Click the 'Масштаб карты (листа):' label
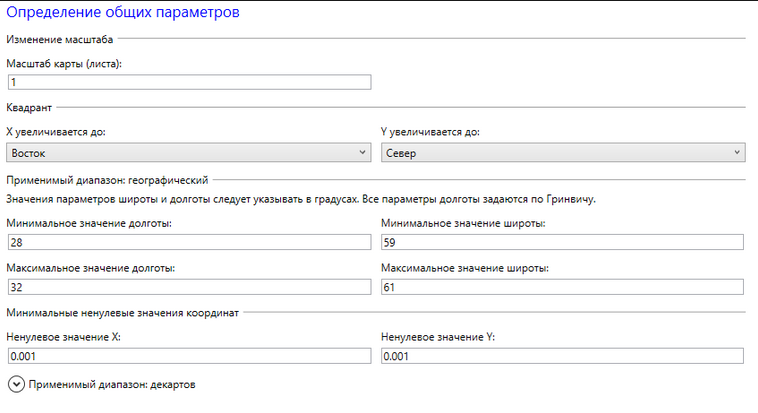Image resolution: width=758 pixels, height=413 pixels. (70, 64)
